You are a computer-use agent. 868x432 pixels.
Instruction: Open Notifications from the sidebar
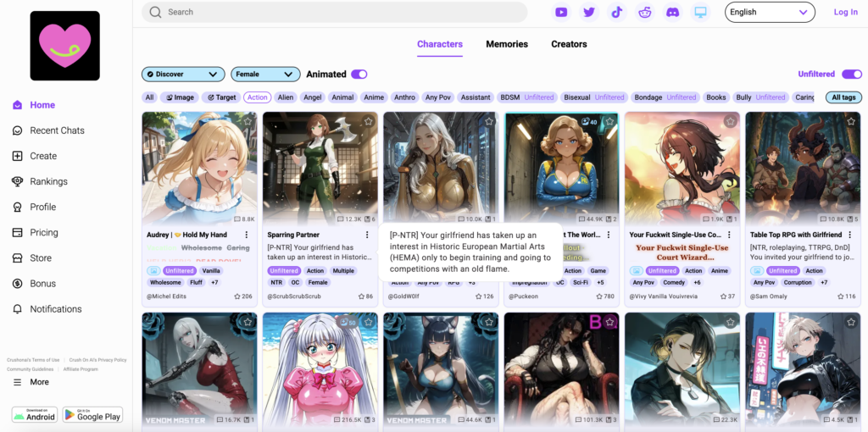pyautogui.click(x=47, y=308)
